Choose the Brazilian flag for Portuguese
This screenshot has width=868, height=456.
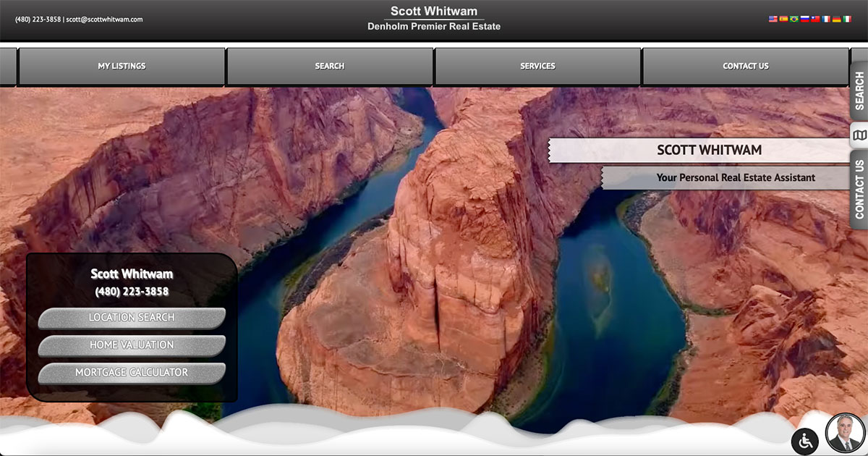pyautogui.click(x=794, y=20)
